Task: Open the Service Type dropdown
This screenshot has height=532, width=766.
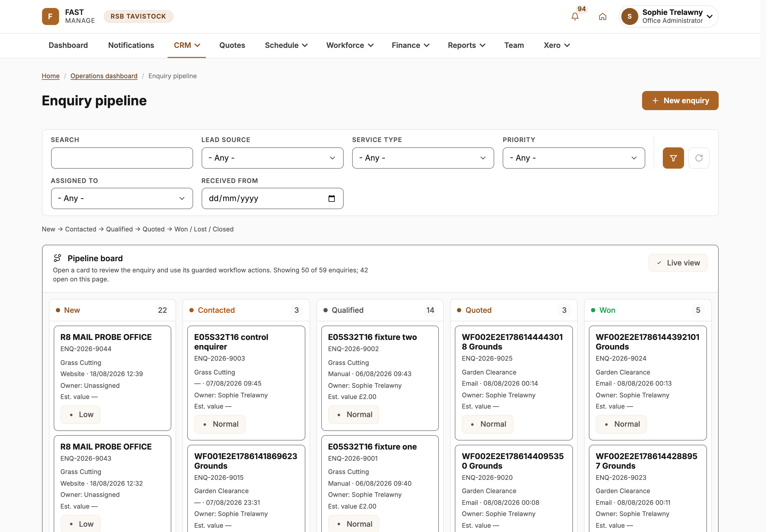Action: (423, 158)
